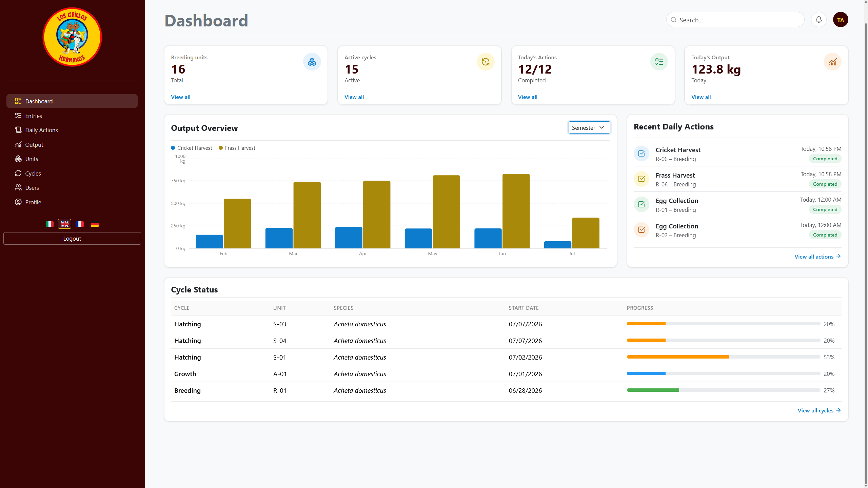Click the Logout button

coord(72,238)
